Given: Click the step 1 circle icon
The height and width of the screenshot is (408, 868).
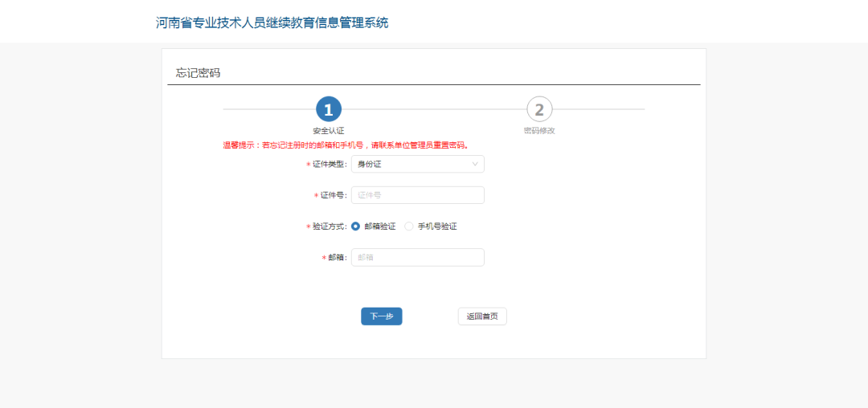Looking at the screenshot, I should [x=328, y=109].
